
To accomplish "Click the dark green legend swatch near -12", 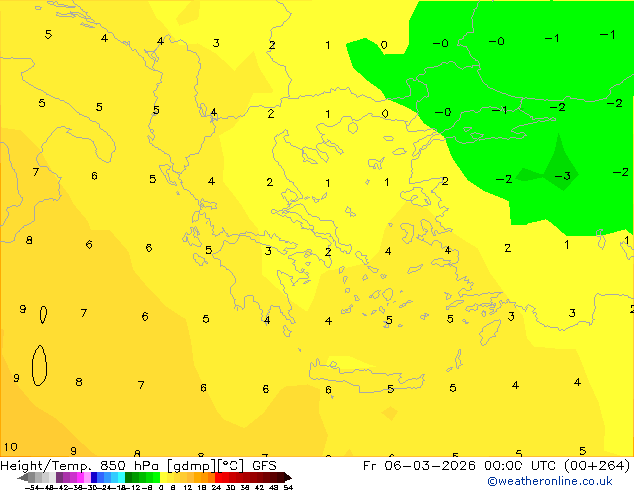I will (x=128, y=477).
